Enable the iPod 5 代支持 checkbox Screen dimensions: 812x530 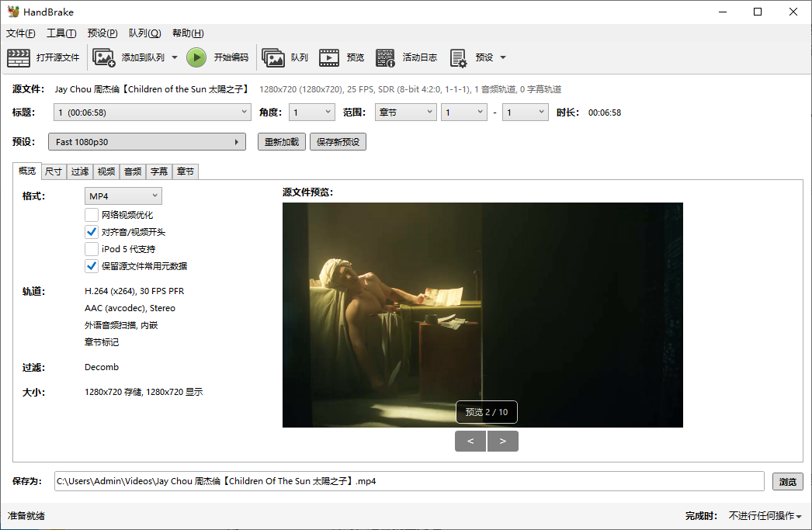point(91,249)
